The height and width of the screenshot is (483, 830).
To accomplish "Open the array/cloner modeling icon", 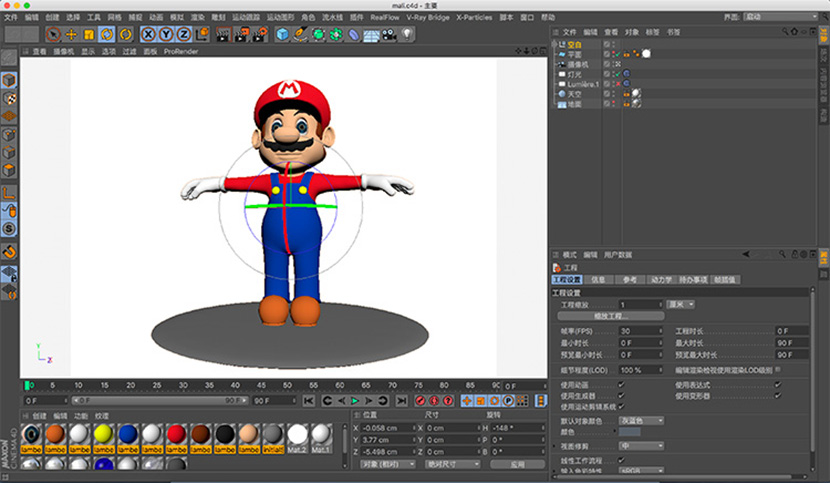I will coord(336,34).
